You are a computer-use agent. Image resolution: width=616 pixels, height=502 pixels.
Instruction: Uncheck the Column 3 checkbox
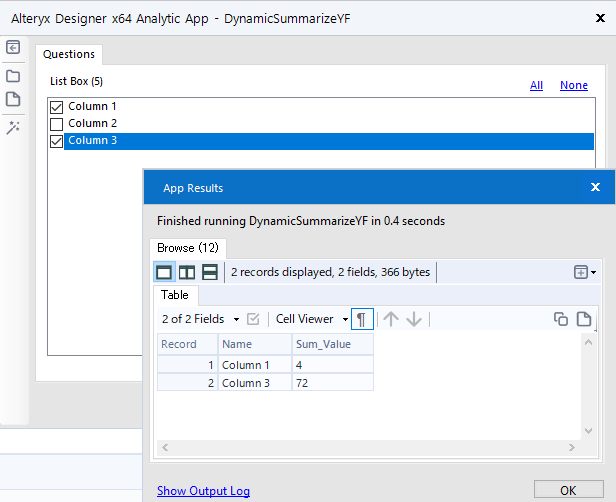tap(57, 141)
